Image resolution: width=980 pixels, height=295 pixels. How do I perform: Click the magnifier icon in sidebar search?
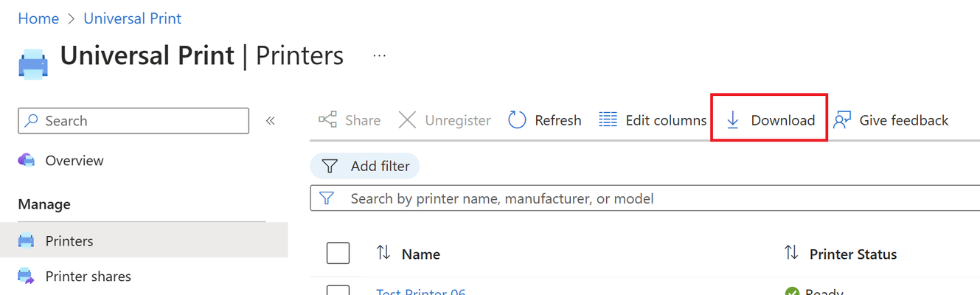click(32, 121)
